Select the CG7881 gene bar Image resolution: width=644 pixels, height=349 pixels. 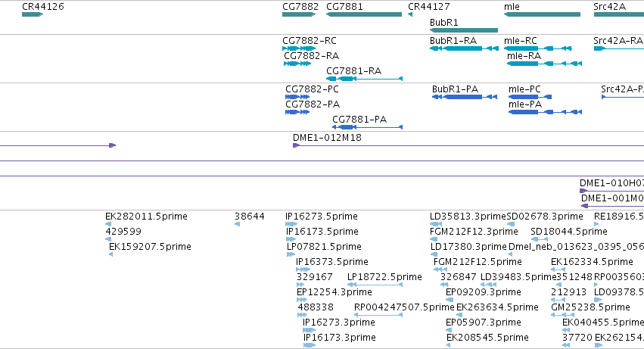[x=364, y=14]
